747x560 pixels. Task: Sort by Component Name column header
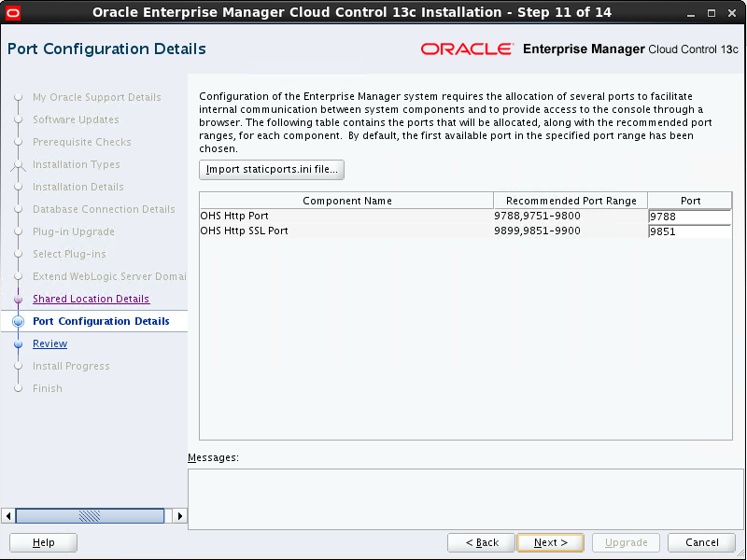(x=346, y=201)
